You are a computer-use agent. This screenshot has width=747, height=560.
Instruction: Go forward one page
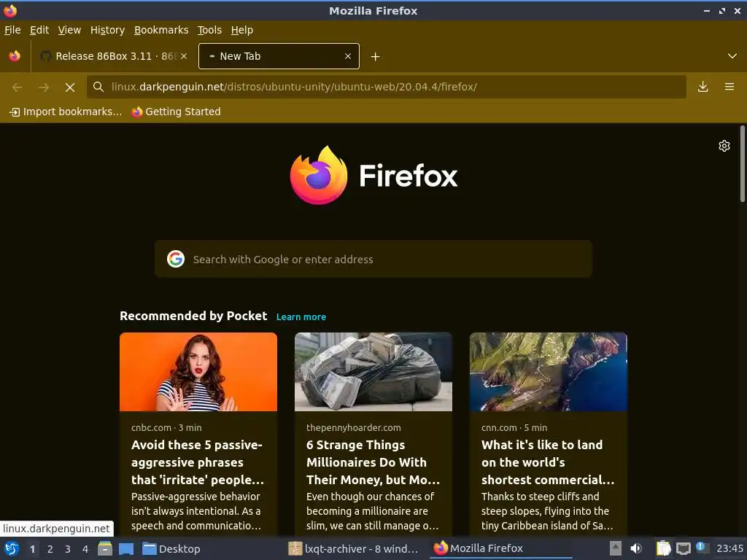point(43,87)
